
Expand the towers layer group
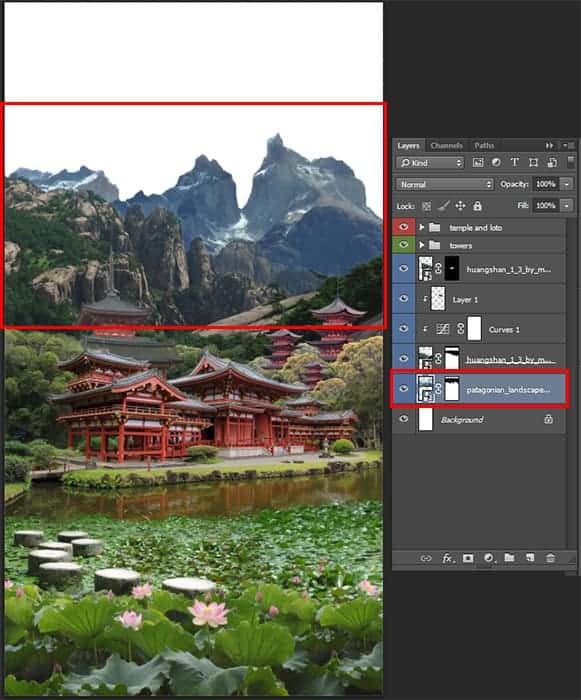coord(421,245)
